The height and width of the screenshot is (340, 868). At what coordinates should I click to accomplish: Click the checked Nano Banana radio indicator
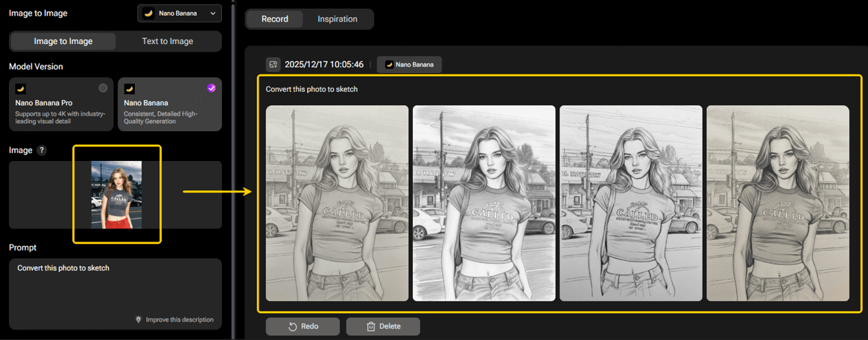(211, 88)
